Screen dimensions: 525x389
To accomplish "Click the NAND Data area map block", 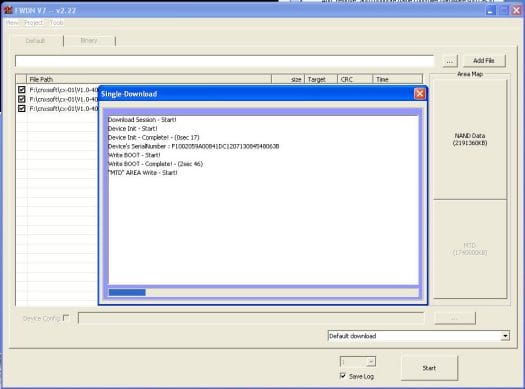I will [x=470, y=139].
